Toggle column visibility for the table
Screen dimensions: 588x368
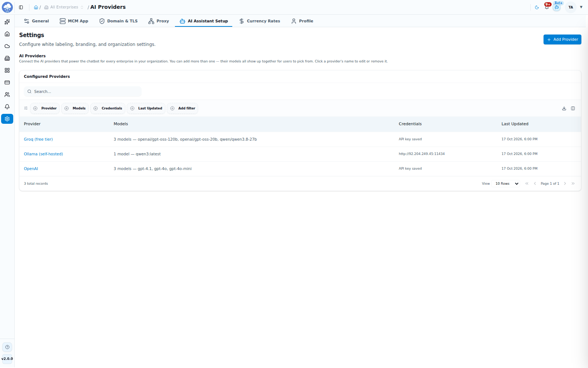(x=573, y=108)
